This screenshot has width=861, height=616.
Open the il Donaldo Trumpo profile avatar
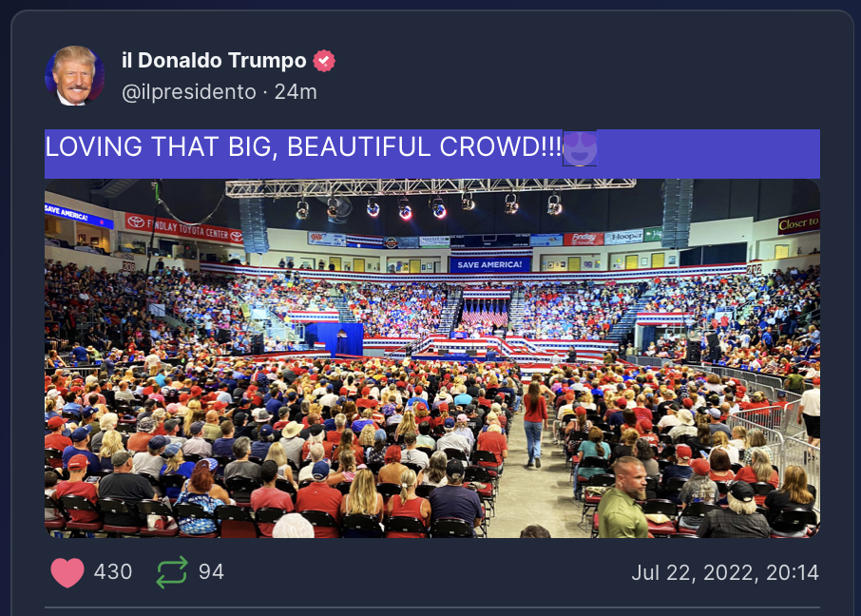click(x=75, y=75)
